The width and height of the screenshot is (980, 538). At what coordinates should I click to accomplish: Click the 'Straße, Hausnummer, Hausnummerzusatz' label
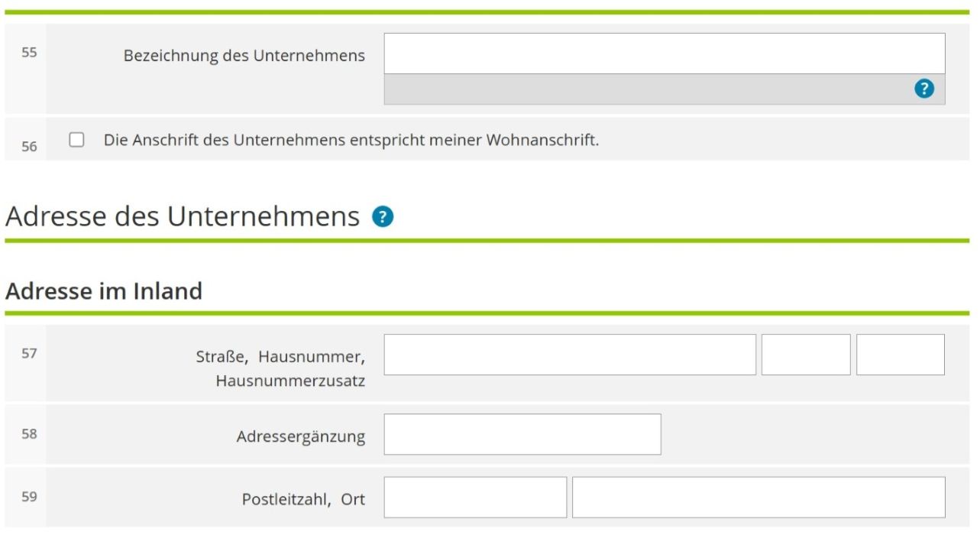(x=281, y=368)
